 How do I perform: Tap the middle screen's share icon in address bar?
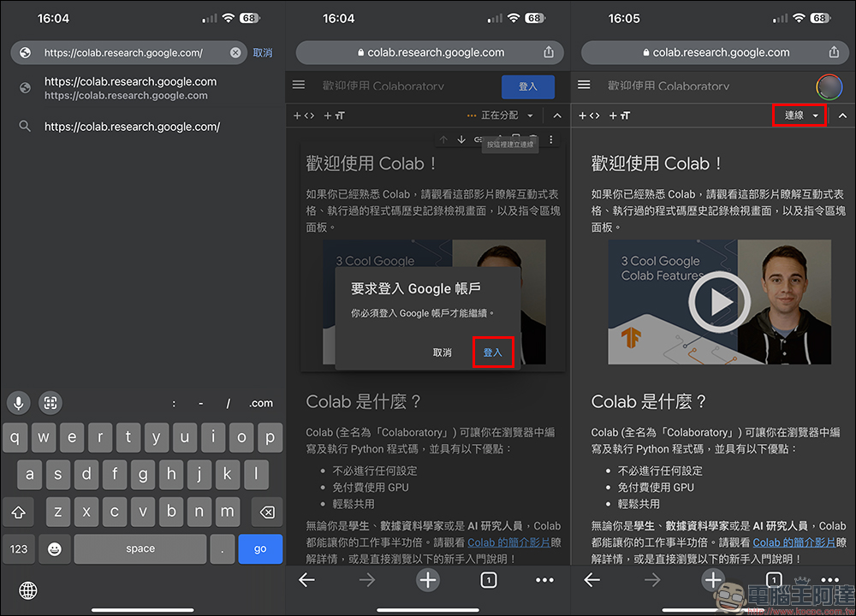coord(549,52)
